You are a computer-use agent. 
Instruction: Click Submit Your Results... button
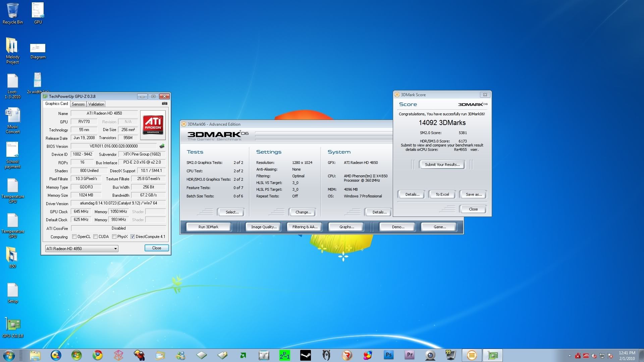coord(442,165)
